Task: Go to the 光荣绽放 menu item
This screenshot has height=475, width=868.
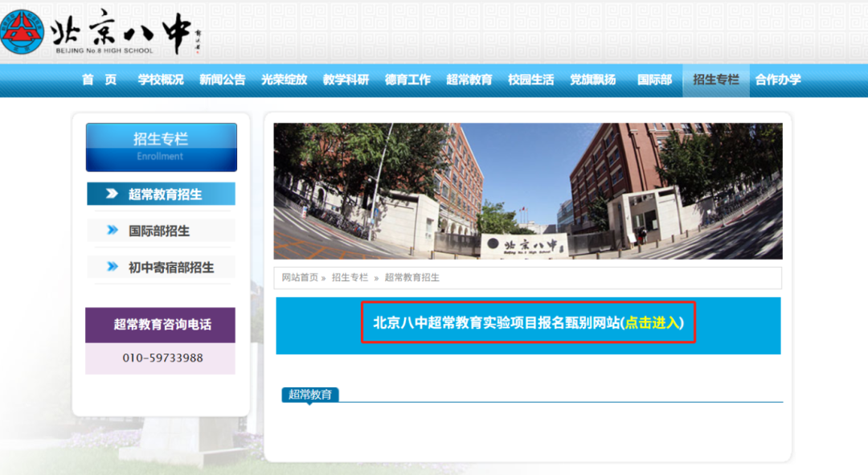Action: pyautogui.click(x=284, y=80)
